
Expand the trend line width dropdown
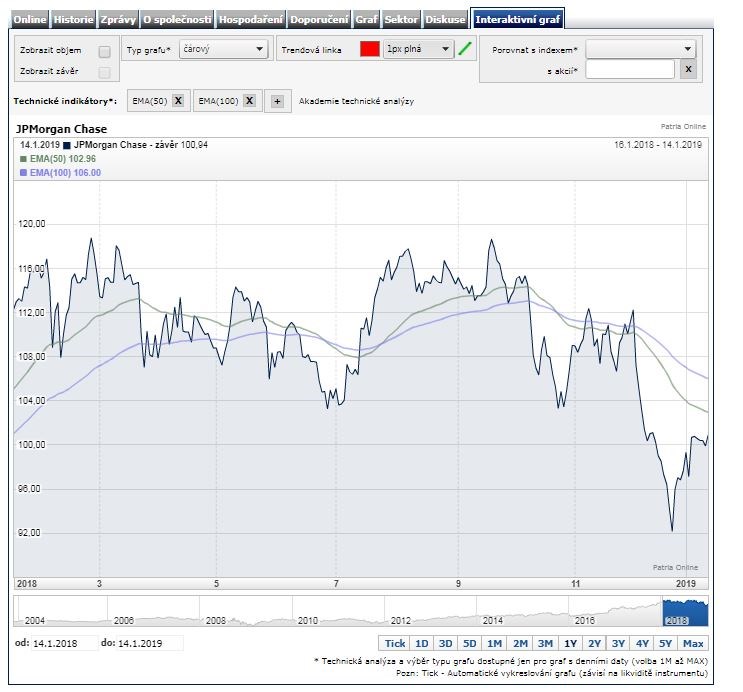[x=418, y=49]
